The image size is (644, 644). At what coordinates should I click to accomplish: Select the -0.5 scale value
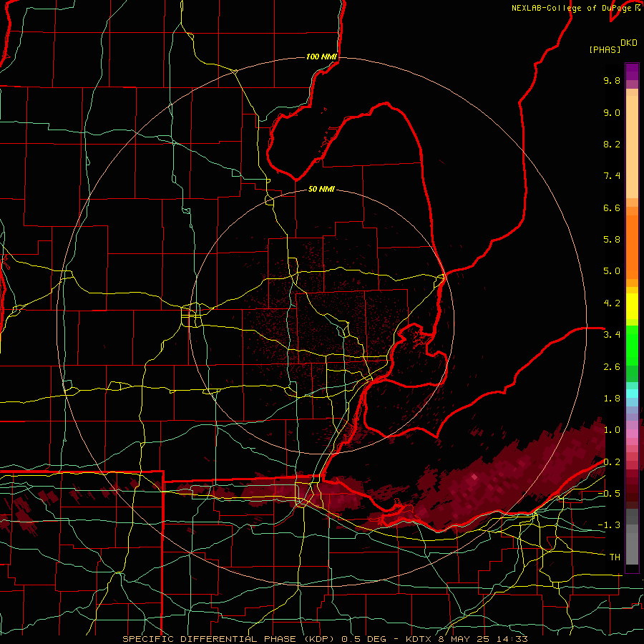(x=609, y=494)
